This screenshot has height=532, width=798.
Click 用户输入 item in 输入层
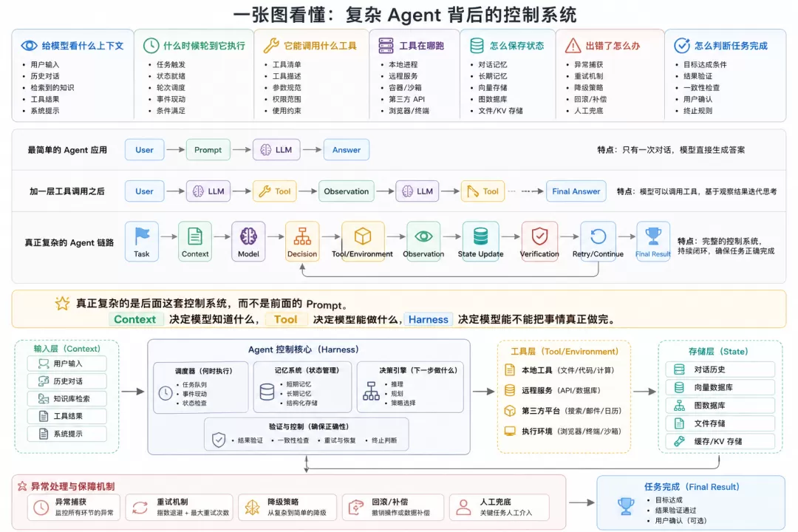coord(67,364)
